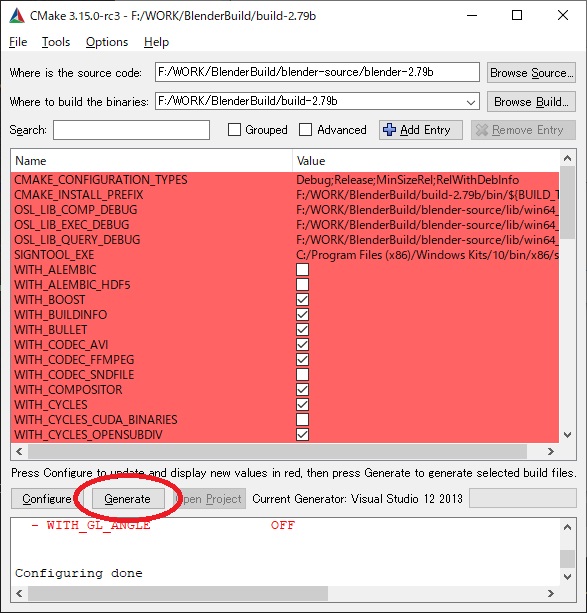Select the CMAKE_CONFIGURATION_TYPES row name

pos(101,180)
